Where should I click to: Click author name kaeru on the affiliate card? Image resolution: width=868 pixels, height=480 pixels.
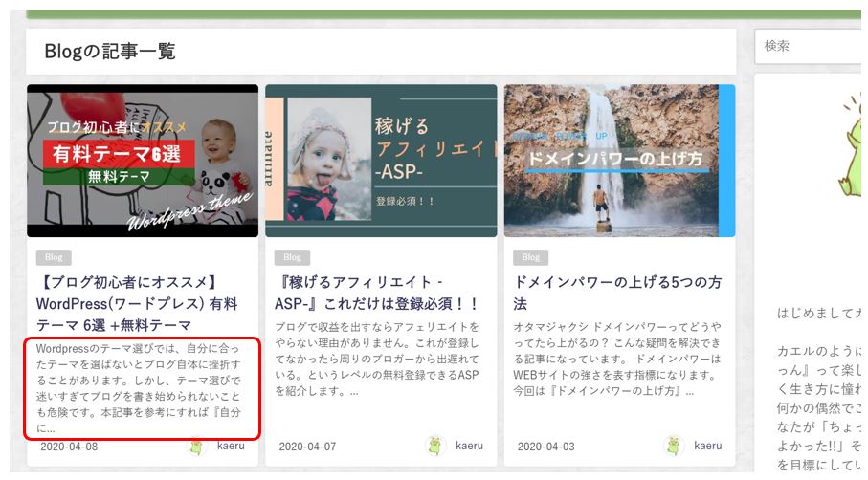coord(469,446)
